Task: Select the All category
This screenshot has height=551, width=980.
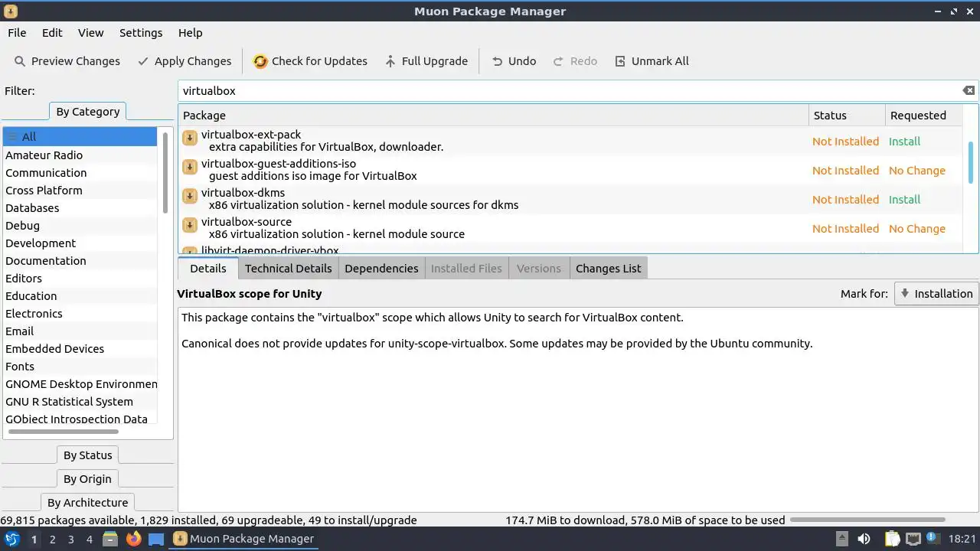Action: (80, 137)
